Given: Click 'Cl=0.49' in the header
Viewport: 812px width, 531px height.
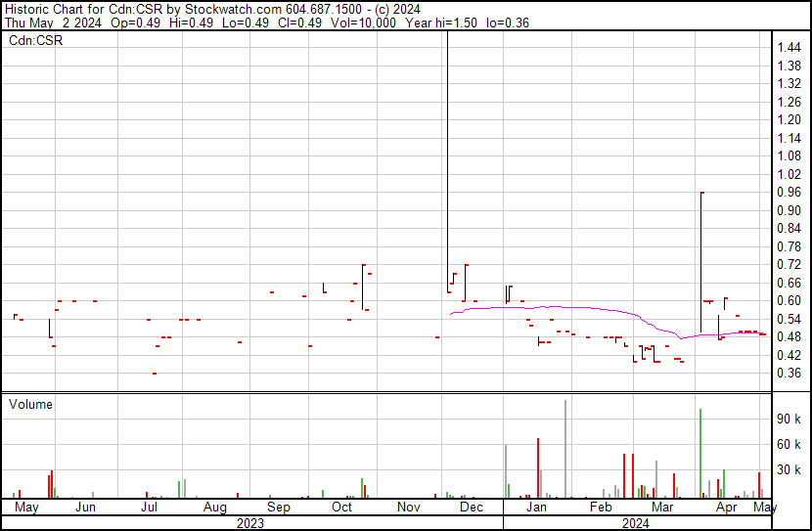Looking at the screenshot, I should pos(298,22).
